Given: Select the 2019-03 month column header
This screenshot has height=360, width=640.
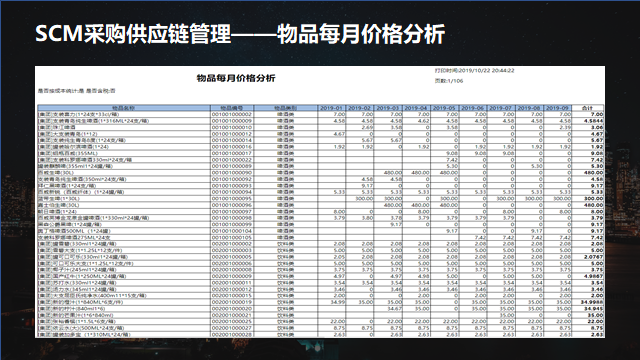Looking at the screenshot, I should [388, 108].
